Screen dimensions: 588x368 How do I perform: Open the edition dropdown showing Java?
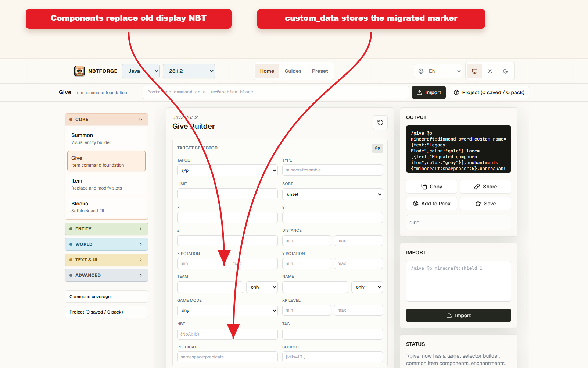click(141, 71)
